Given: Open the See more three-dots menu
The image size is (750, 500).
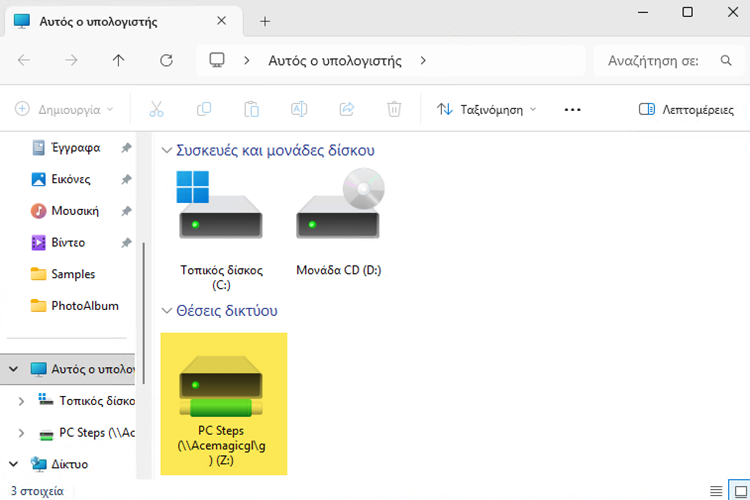Looking at the screenshot, I should pyautogui.click(x=573, y=109).
